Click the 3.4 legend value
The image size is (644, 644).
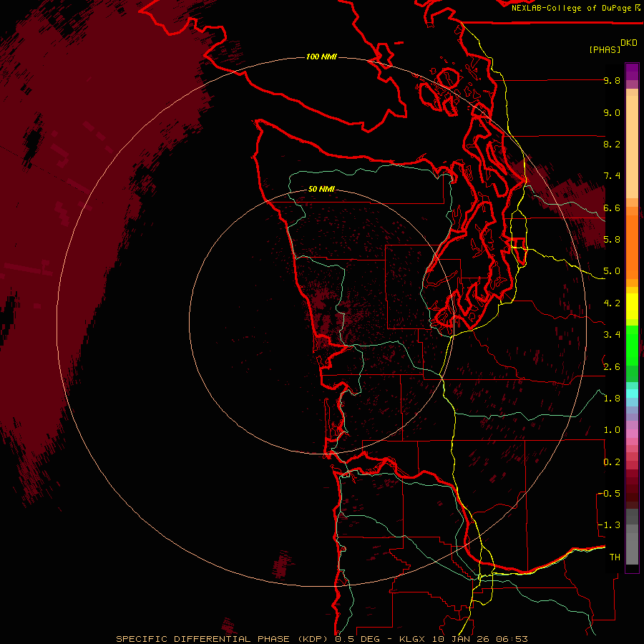(612, 335)
